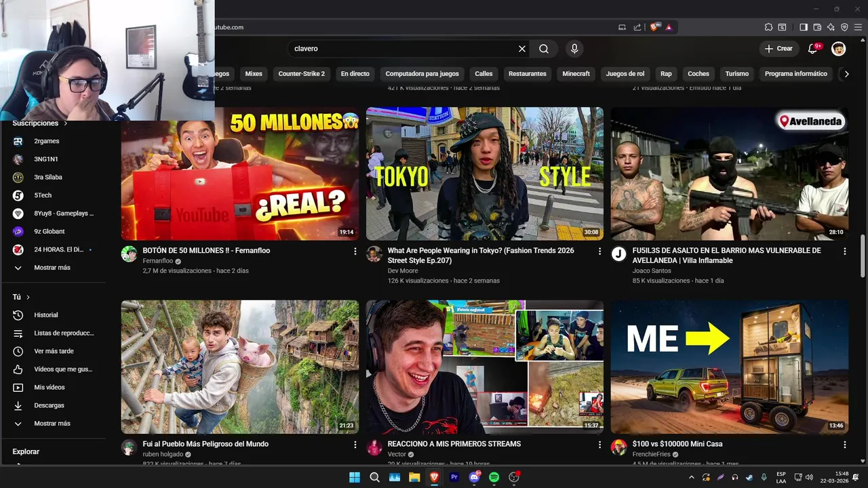The image size is (868, 488).
Task: Select the En directo chip
Action: coord(355,74)
